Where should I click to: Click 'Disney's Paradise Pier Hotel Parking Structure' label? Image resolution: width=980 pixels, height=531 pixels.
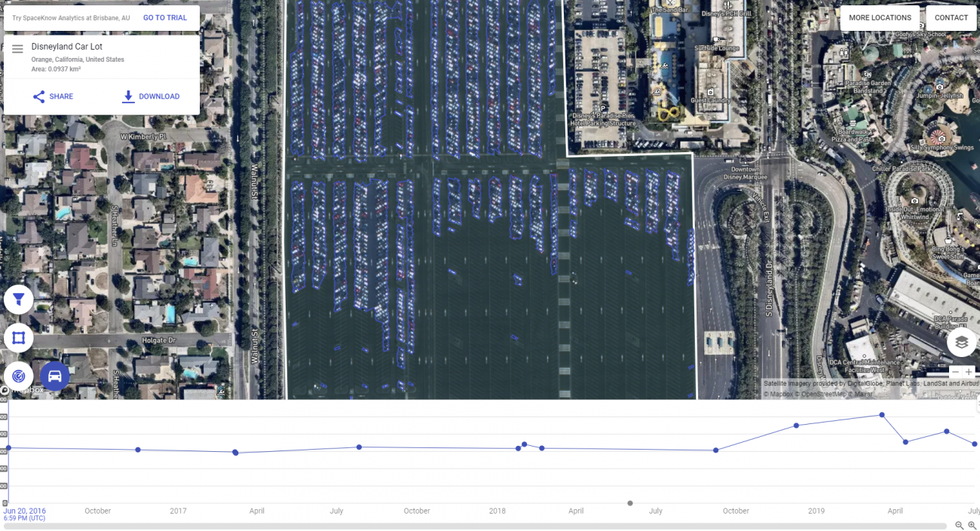(603, 119)
